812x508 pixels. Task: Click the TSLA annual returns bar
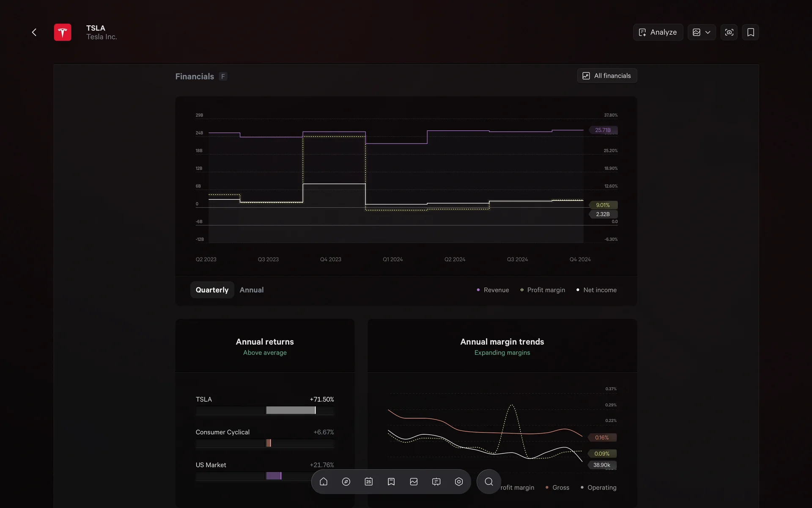tap(291, 410)
